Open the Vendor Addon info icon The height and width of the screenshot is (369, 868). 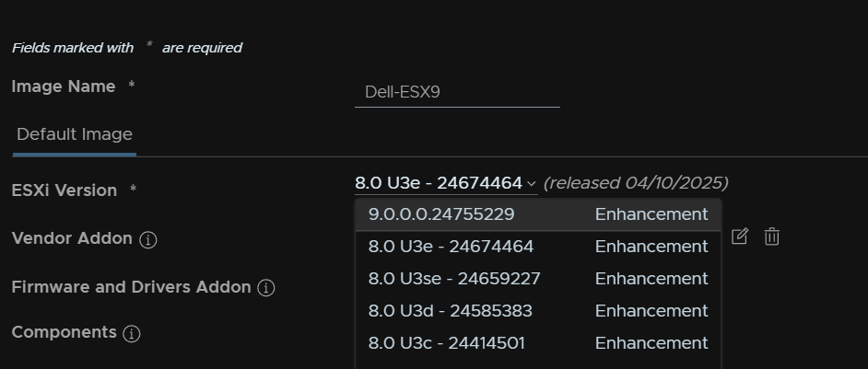point(147,239)
